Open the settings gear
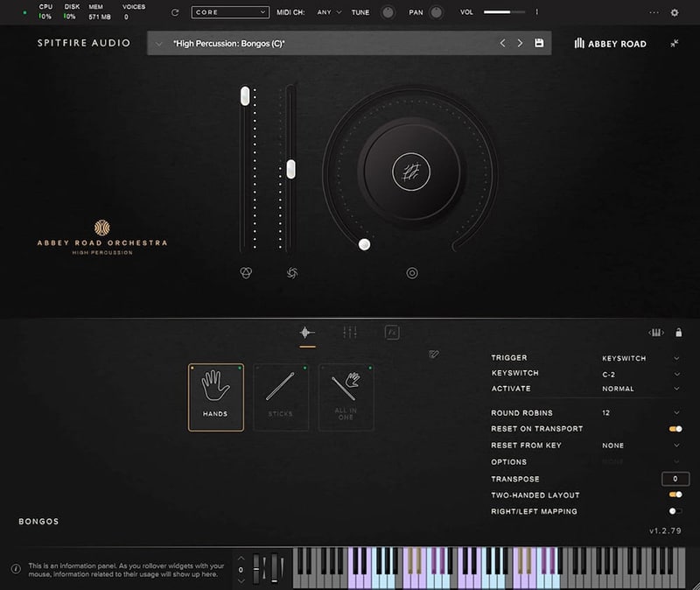 click(x=675, y=12)
